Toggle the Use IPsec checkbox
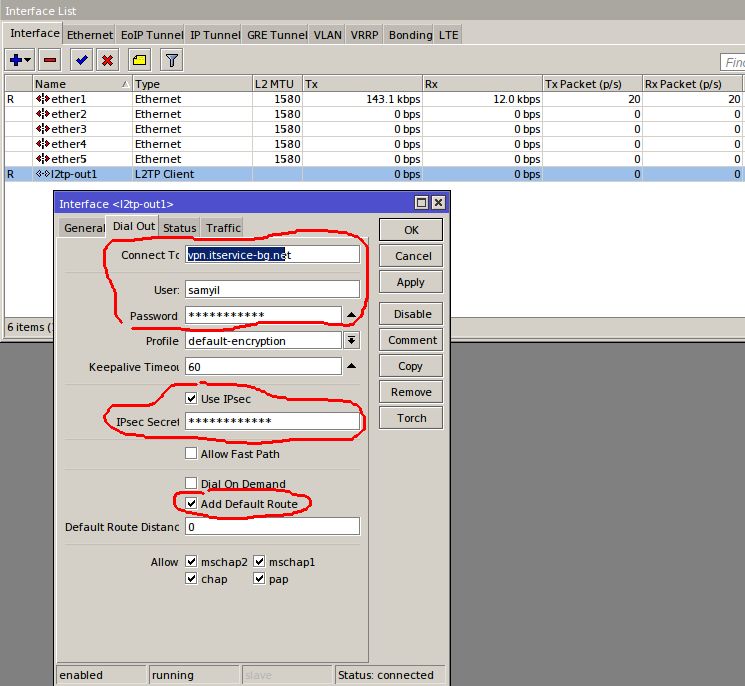 [x=191, y=398]
